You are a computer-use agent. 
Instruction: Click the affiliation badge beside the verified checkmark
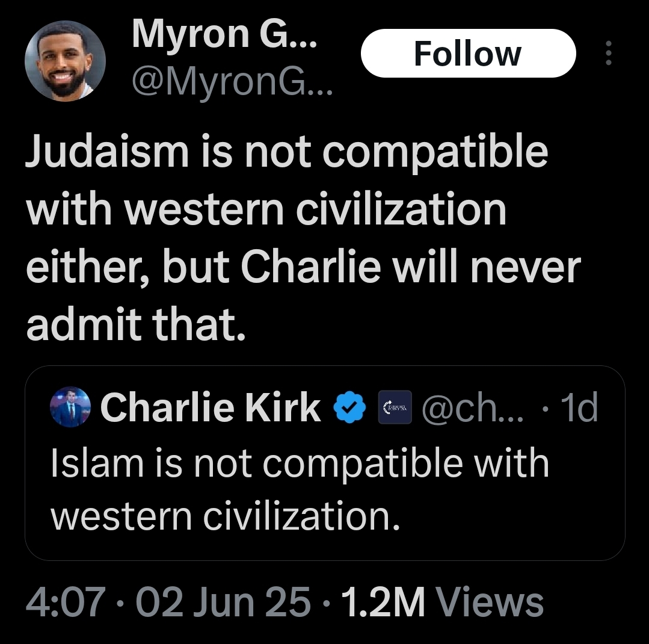(x=395, y=408)
